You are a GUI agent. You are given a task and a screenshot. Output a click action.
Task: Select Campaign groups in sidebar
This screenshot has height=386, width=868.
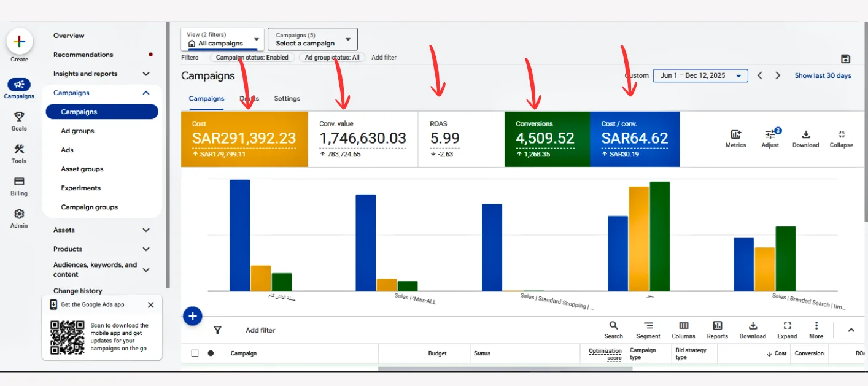(x=90, y=207)
